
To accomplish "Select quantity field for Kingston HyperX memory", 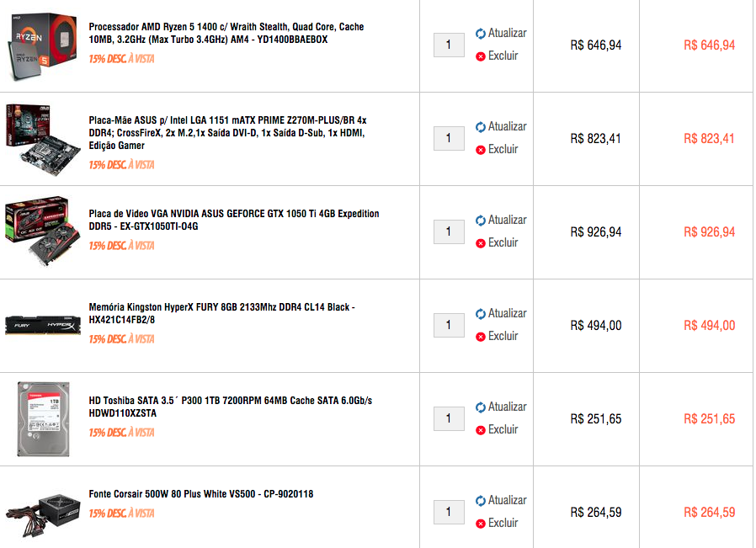I will click(x=449, y=325).
